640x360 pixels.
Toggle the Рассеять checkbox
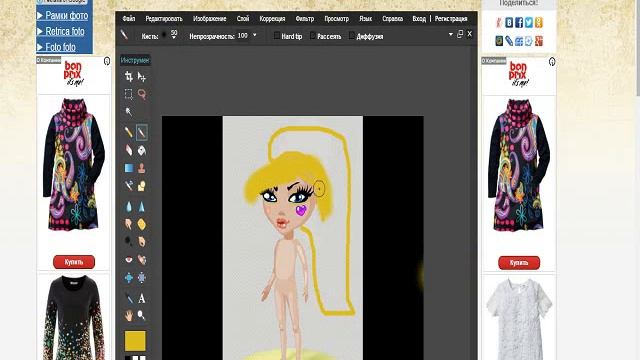tap(313, 36)
